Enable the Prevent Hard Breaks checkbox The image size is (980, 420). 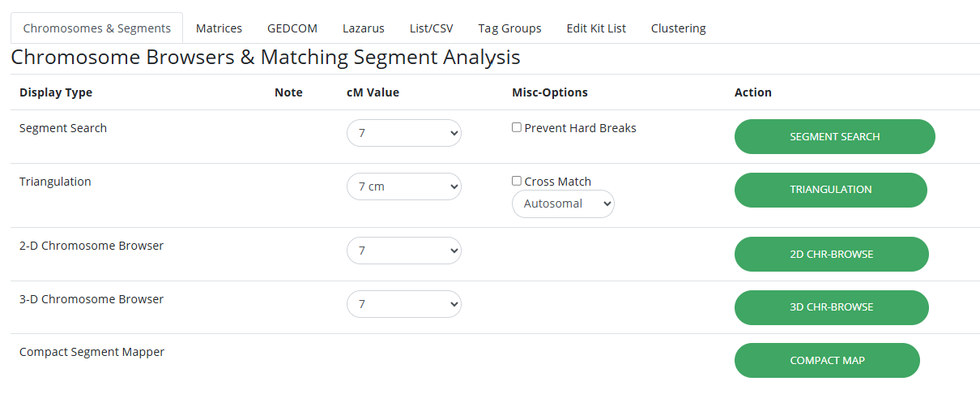click(517, 127)
